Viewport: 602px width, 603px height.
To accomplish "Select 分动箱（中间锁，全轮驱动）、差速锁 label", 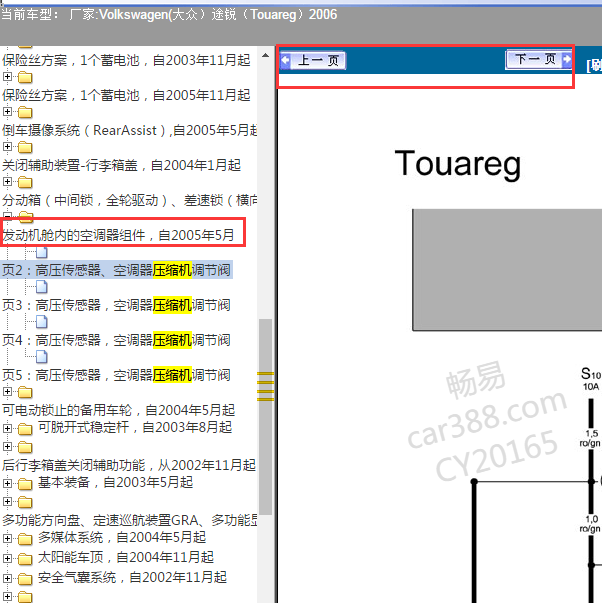I will (x=130, y=200).
